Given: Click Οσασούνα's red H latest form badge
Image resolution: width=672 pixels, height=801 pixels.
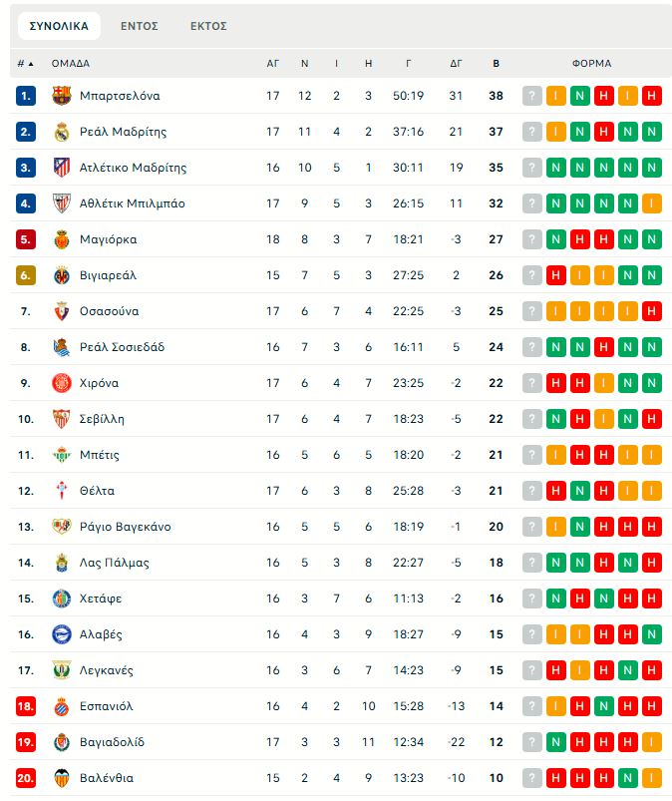Looking at the screenshot, I should pos(652,311).
